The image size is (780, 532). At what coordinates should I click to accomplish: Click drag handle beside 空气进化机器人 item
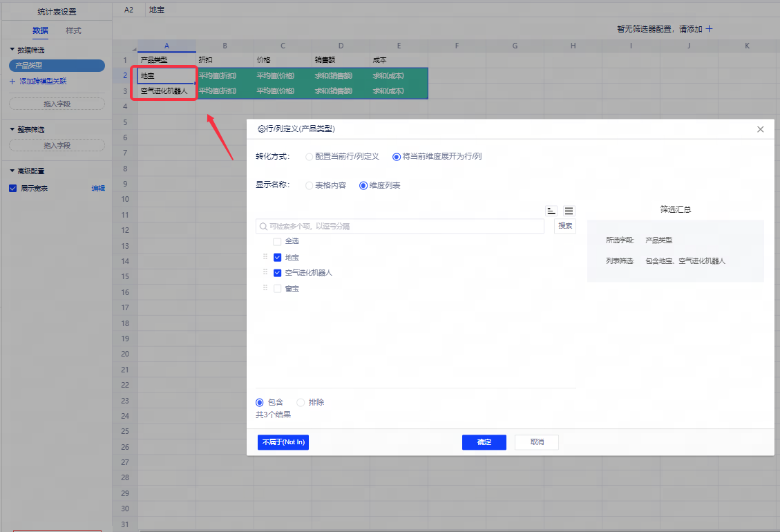[265, 272]
